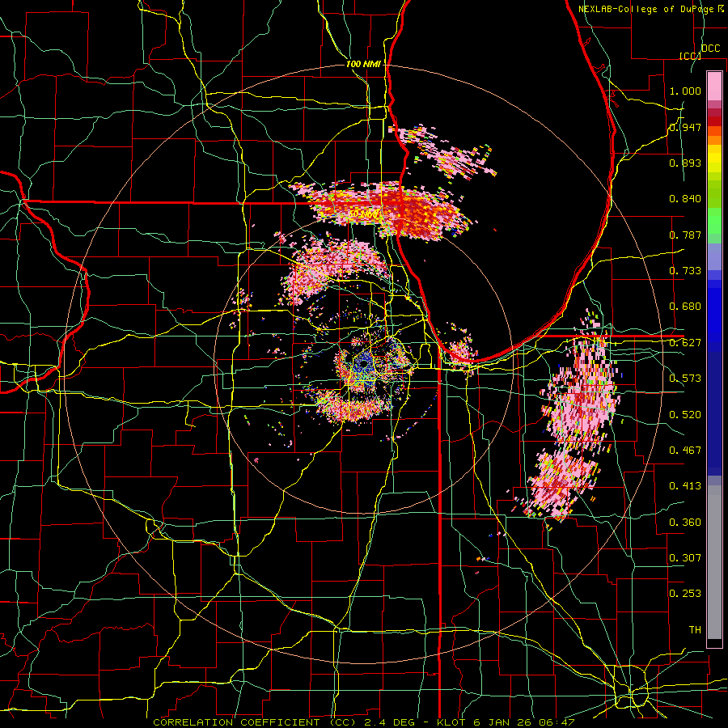728x728 pixels.
Task: Select the 0.840 color scale value
Action: (x=685, y=199)
